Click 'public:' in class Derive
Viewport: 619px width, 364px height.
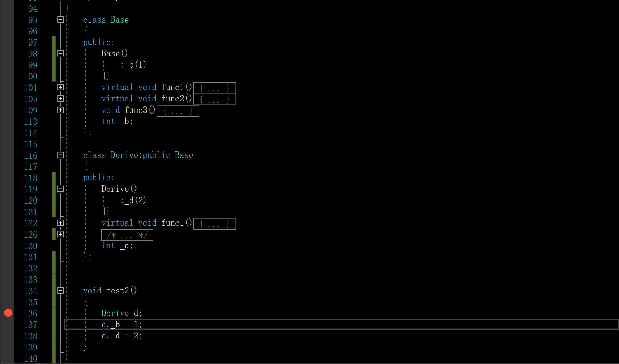99,178
